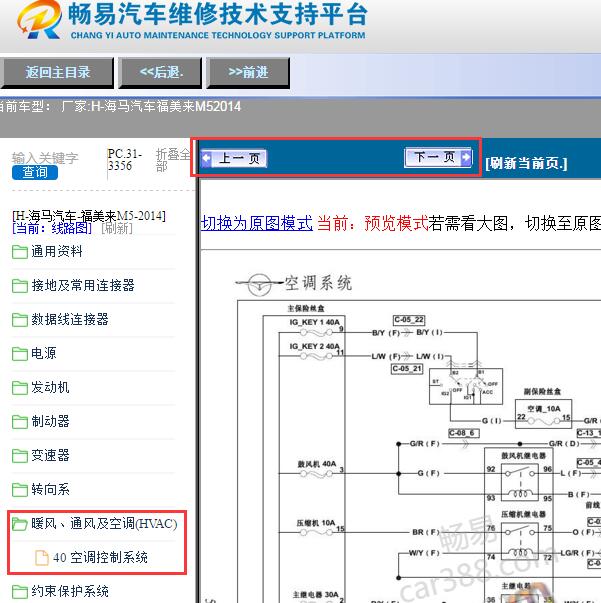This screenshot has height=603, width=601.
Task: Click open HVAC folder icon
Action: 20,524
